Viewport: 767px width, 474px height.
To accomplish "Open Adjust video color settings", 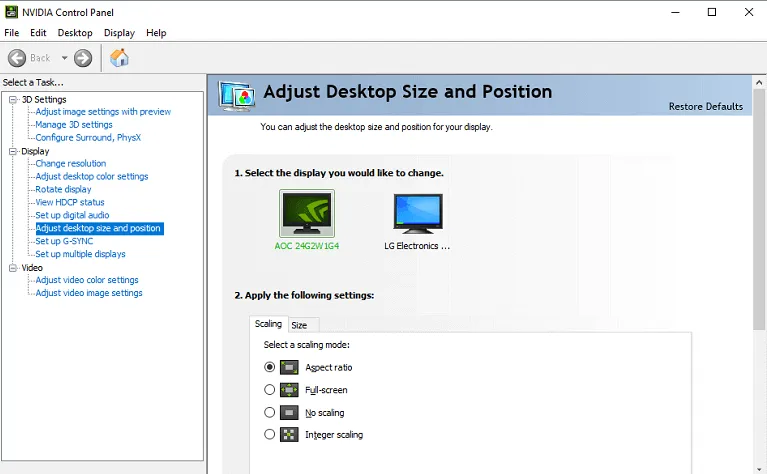I will (87, 280).
